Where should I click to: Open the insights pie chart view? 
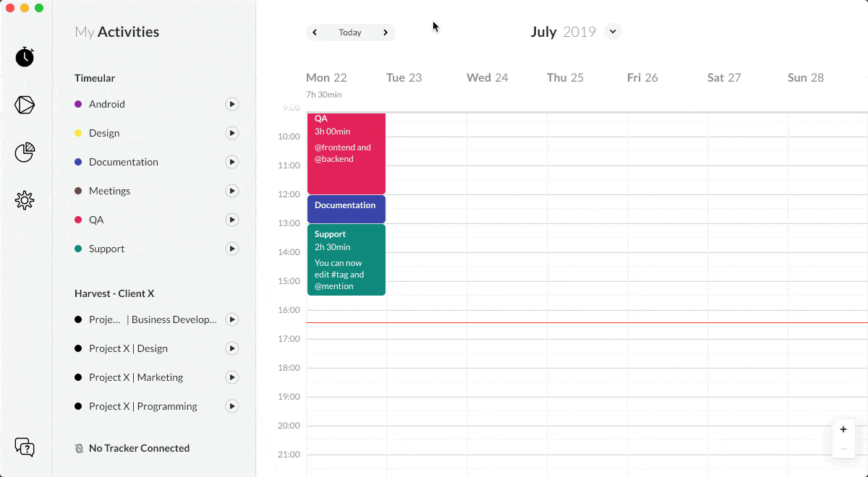pyautogui.click(x=25, y=152)
